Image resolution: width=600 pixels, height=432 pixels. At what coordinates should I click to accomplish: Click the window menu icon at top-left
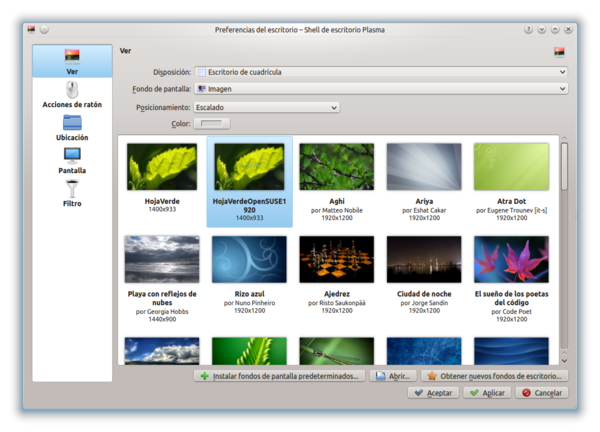tap(31, 30)
